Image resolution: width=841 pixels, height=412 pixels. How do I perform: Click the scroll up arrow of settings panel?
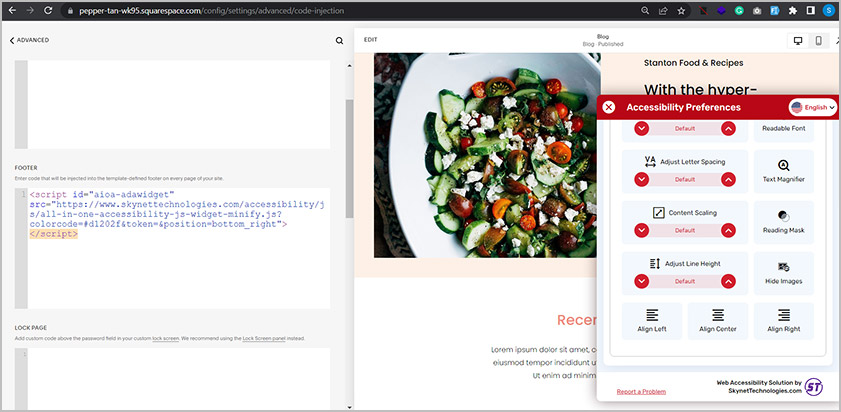350,65
